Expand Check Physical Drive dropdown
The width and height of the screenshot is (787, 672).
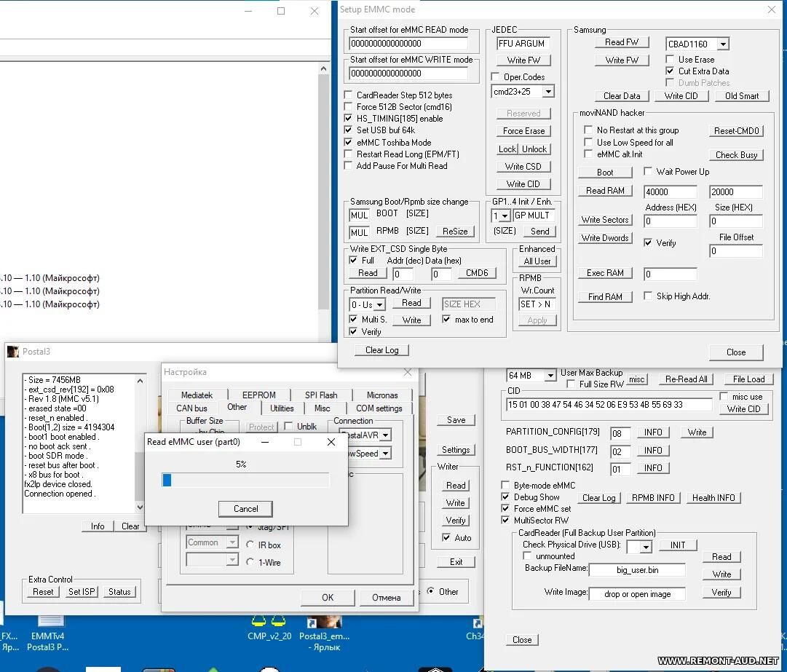tap(646, 547)
